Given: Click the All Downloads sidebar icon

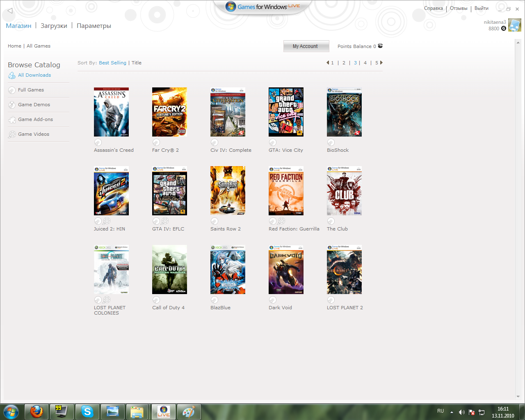Looking at the screenshot, I should [x=12, y=75].
